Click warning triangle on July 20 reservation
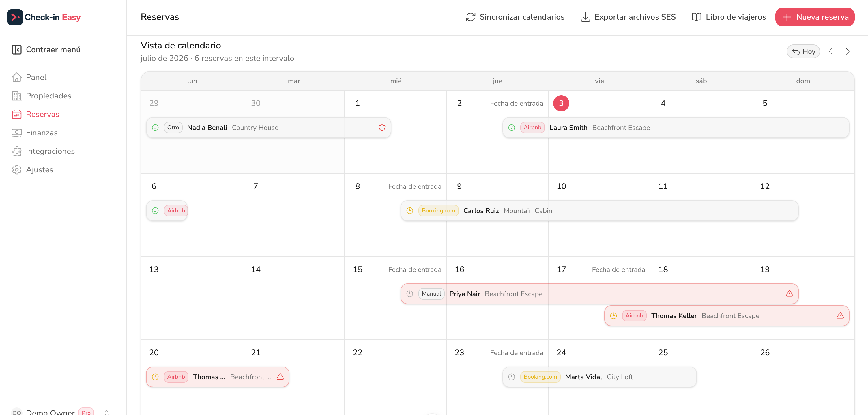 [x=280, y=377]
